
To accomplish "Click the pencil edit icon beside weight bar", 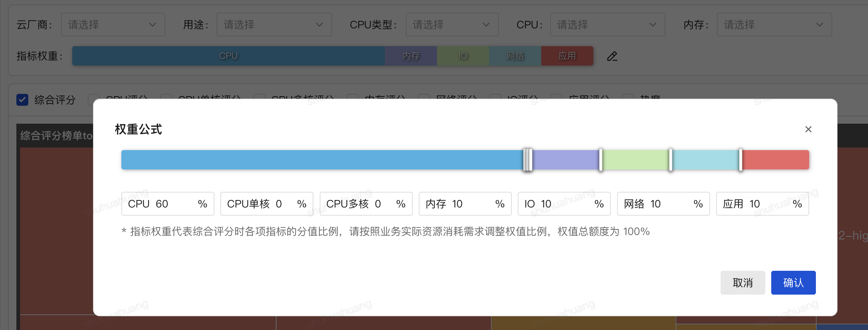I will (x=612, y=56).
